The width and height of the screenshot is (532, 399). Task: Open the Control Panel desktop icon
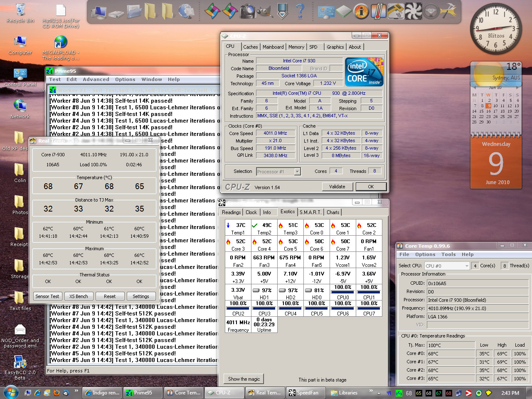tap(20, 77)
